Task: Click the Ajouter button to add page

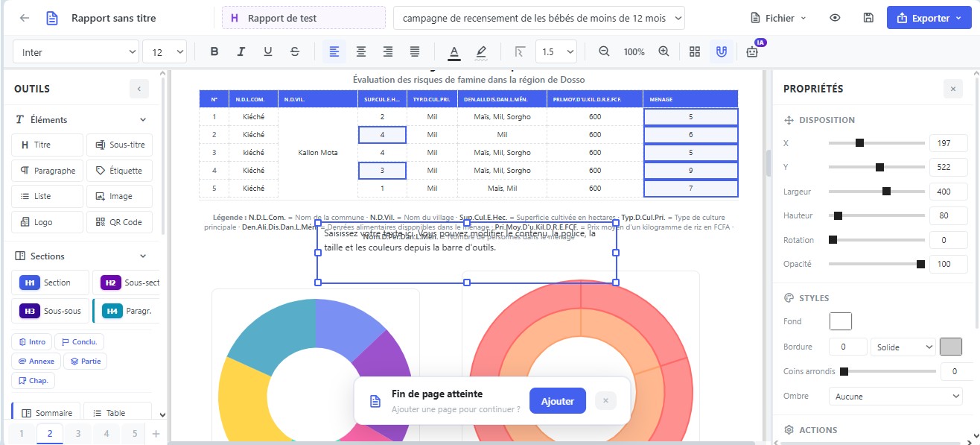Action: [557, 401]
